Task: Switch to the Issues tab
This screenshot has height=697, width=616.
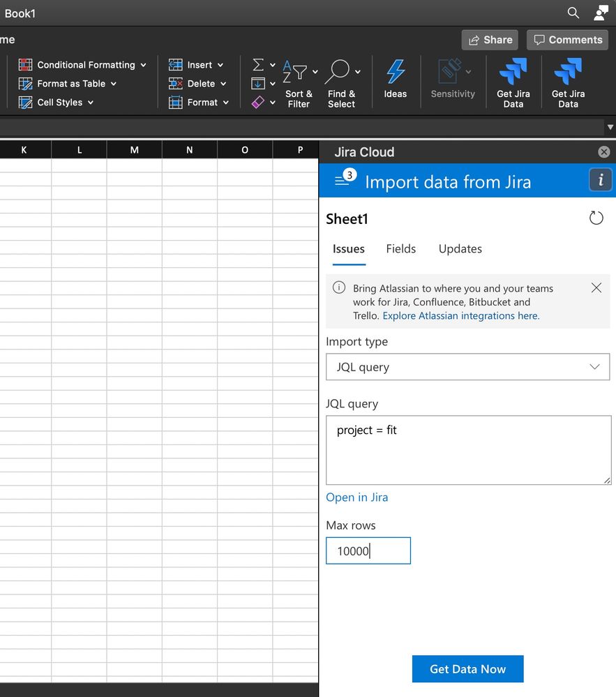Action: pyautogui.click(x=349, y=249)
